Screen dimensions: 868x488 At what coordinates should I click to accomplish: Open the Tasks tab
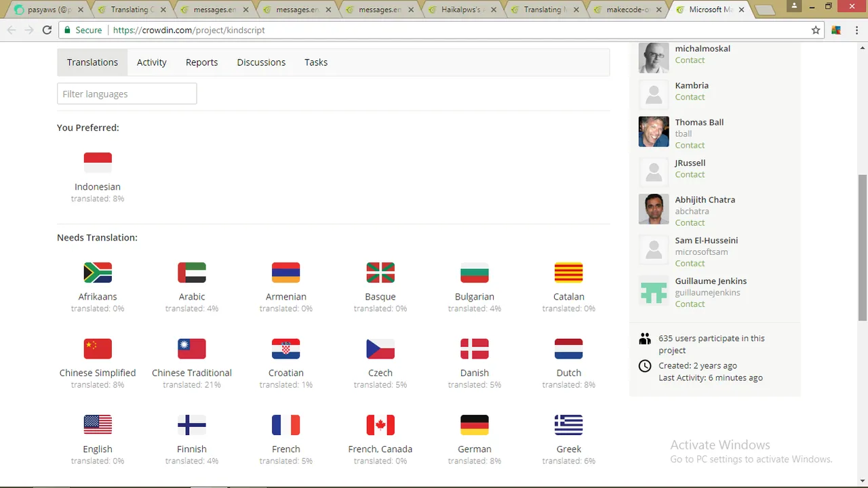pyautogui.click(x=316, y=62)
